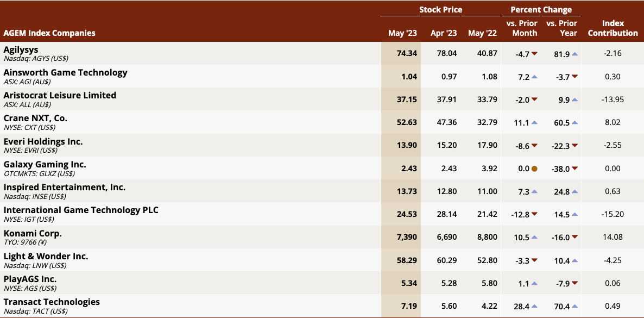Select the May '23 column header
The image size is (644, 318).
point(402,33)
